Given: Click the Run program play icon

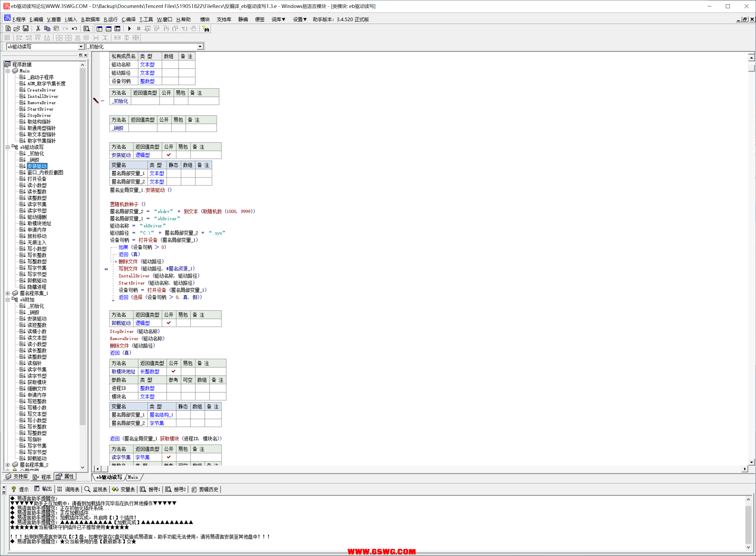Looking at the screenshot, I should pos(129,29).
